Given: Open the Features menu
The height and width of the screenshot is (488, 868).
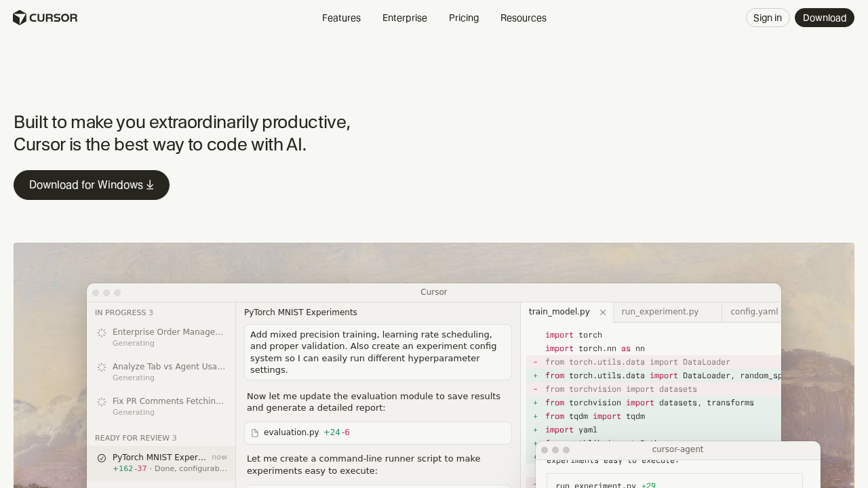Looking at the screenshot, I should pyautogui.click(x=341, y=18).
